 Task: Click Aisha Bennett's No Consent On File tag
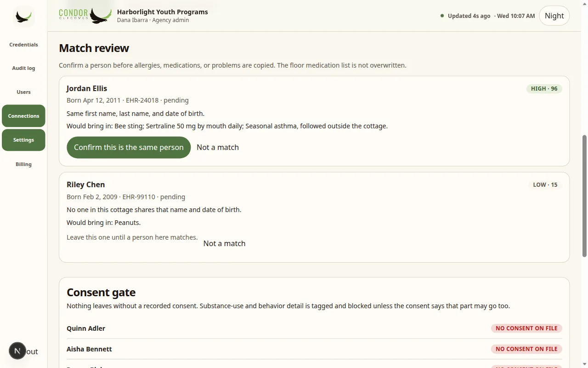click(526, 349)
